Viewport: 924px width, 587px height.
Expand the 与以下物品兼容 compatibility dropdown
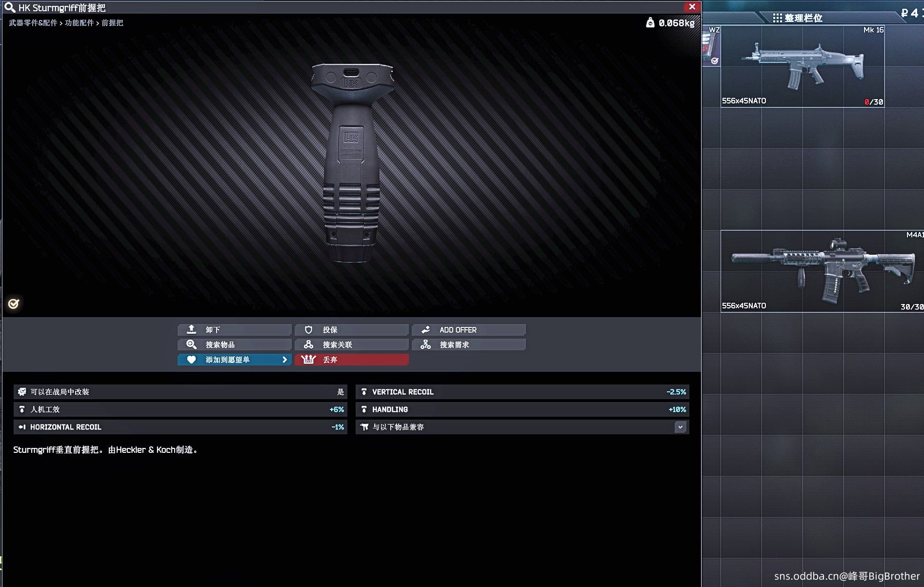click(x=680, y=427)
